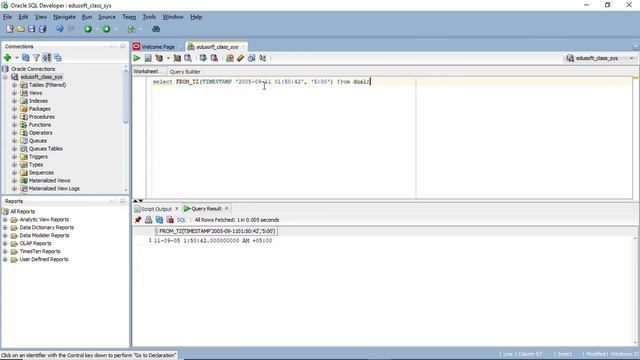This screenshot has width=640, height=360.
Task: Click the To Upper/Lower case icon
Action: [262, 58]
